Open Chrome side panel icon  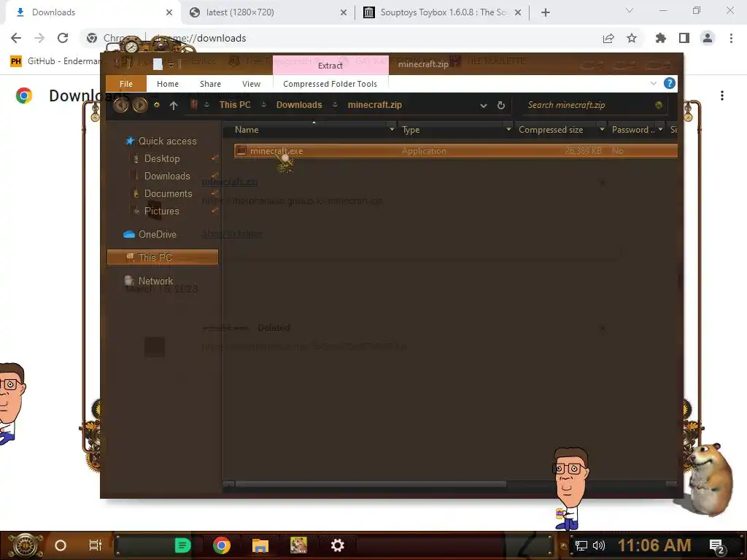(x=684, y=38)
